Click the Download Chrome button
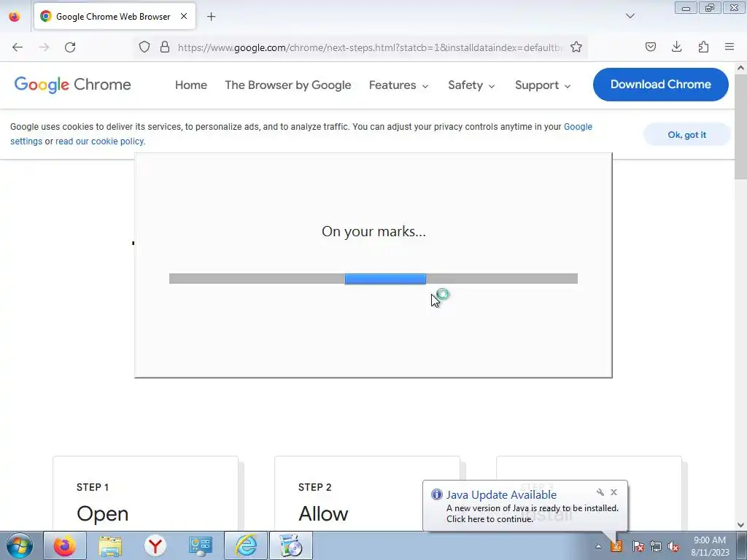This screenshot has height=560, width=747. click(x=660, y=85)
